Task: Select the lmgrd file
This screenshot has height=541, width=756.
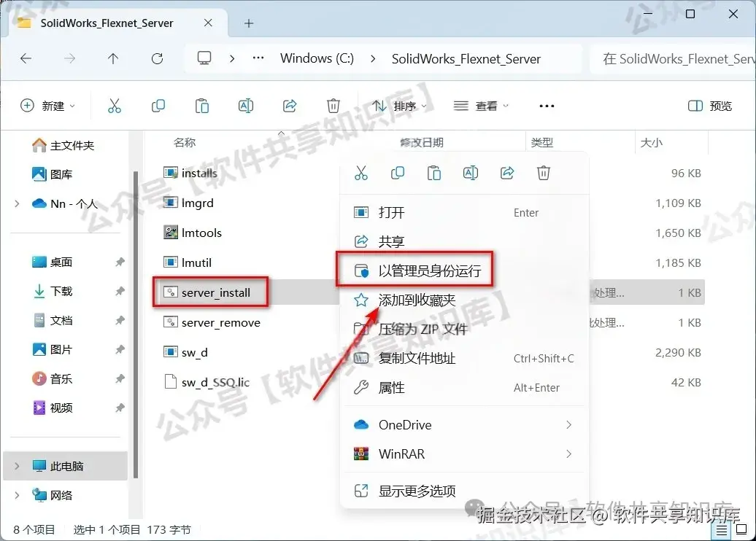Action: click(x=188, y=203)
